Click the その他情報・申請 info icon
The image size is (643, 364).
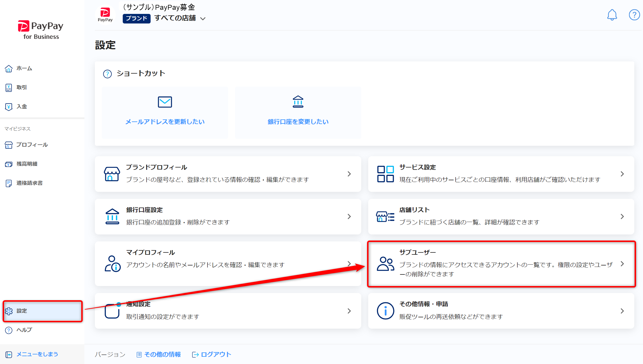tap(385, 311)
